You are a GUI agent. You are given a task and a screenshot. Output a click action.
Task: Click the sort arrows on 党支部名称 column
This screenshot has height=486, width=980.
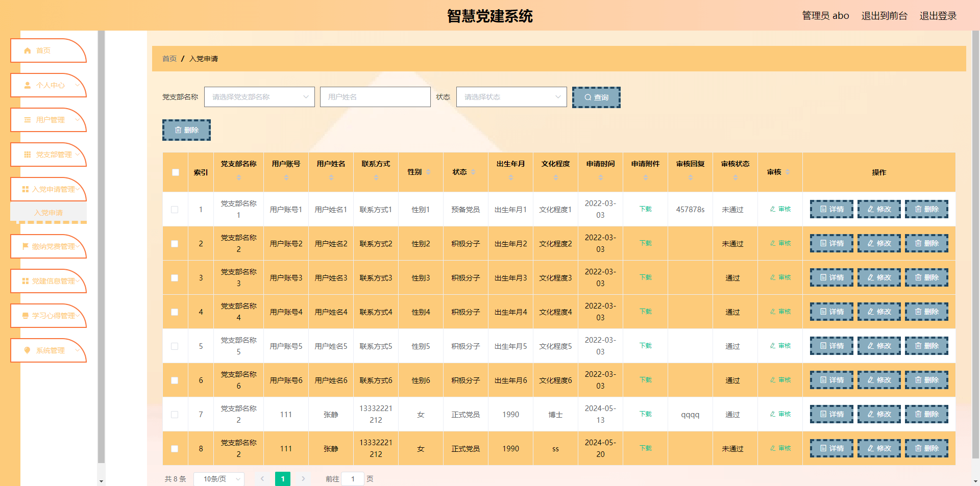(x=238, y=177)
